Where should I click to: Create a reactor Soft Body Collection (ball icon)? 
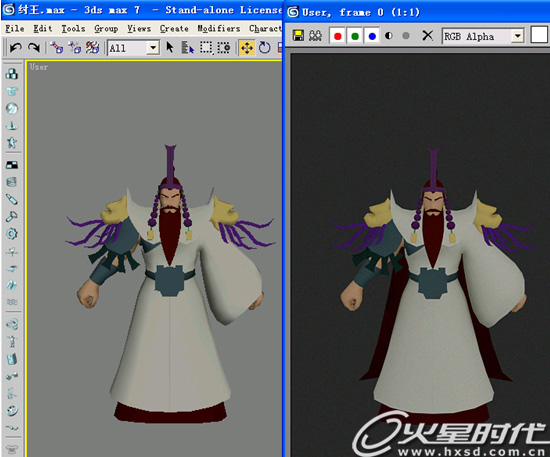[12, 108]
